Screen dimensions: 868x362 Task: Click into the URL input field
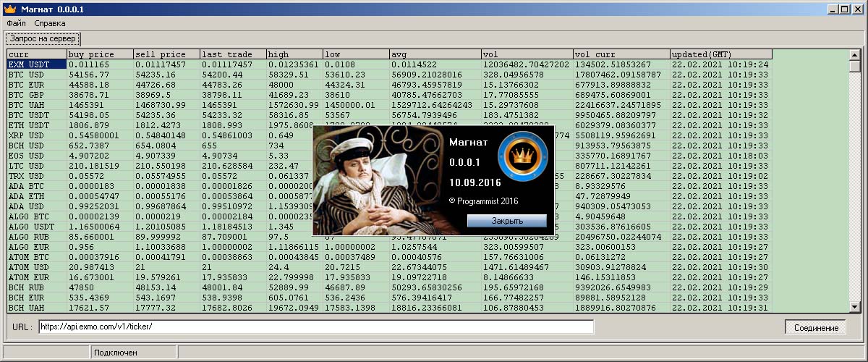pos(316,327)
